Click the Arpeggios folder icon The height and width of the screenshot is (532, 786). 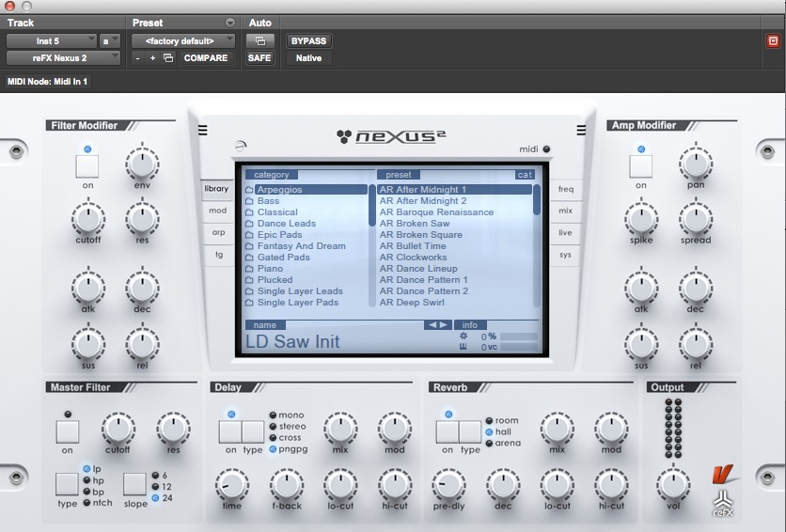249,190
